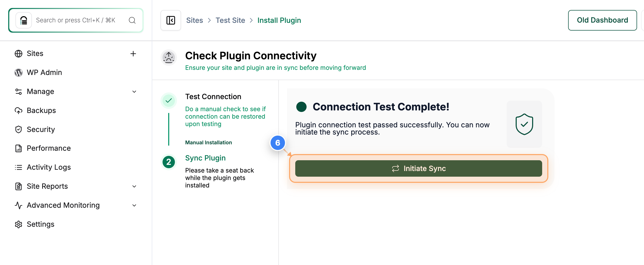Screen dimensions: 644x265
Task: Select the Advanced Monitoring pulse icon
Action: click(x=18, y=205)
